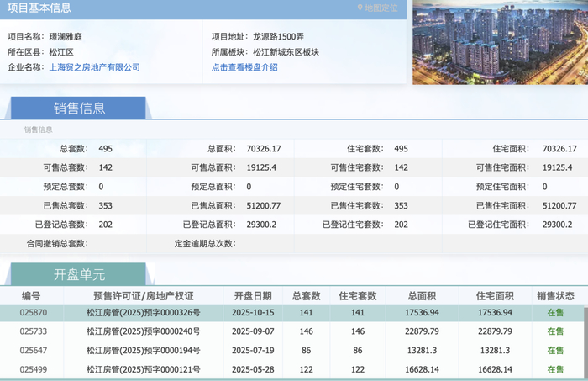Screen dimensions: 588x381
Task: Click the 销售状态 column header
Action: [555, 296]
